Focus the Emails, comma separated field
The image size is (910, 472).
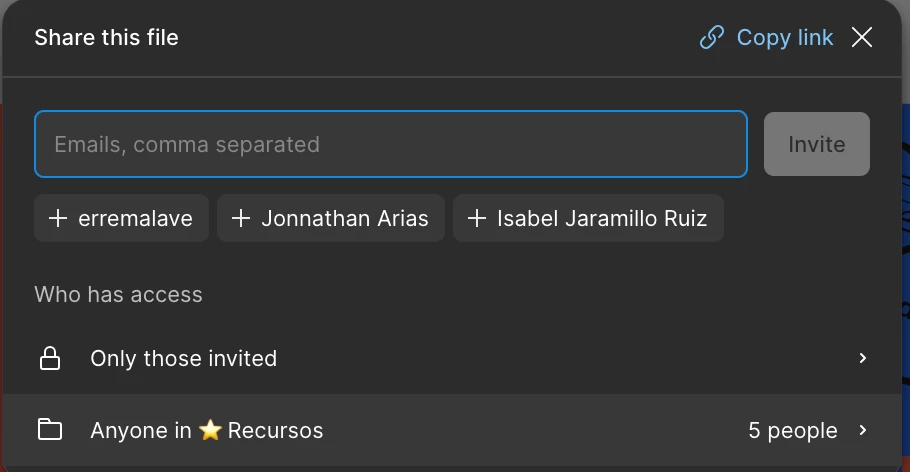point(391,144)
